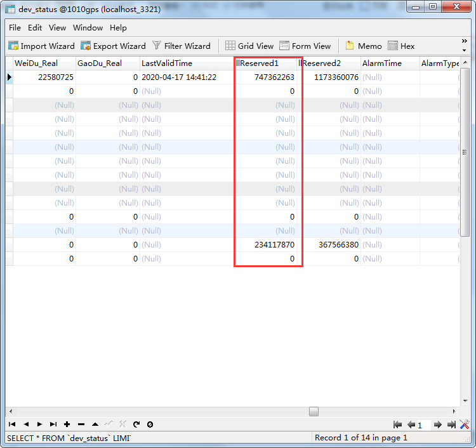Switch to Grid View
This screenshot has width=476, height=448.
click(249, 46)
